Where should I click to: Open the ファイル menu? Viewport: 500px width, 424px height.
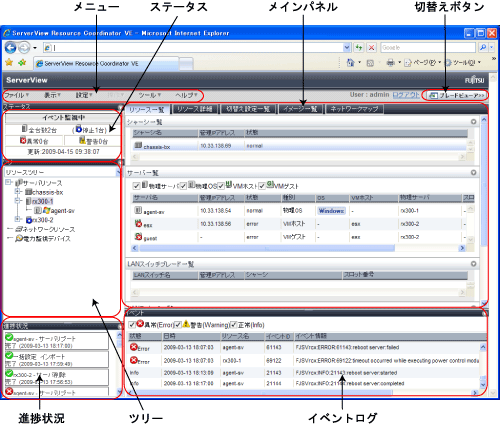pyautogui.click(x=17, y=95)
